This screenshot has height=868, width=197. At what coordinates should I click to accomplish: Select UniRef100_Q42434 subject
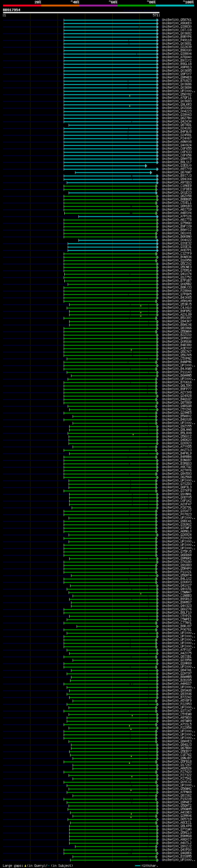pos(176,122)
